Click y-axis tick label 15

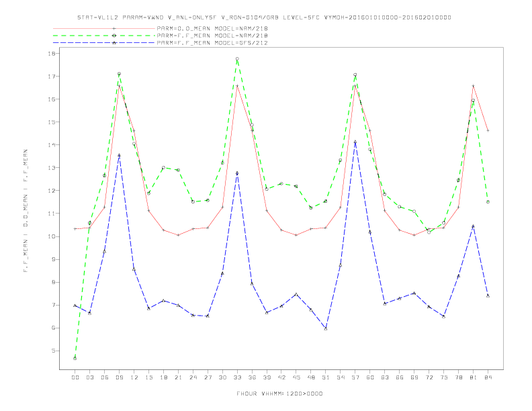point(53,122)
